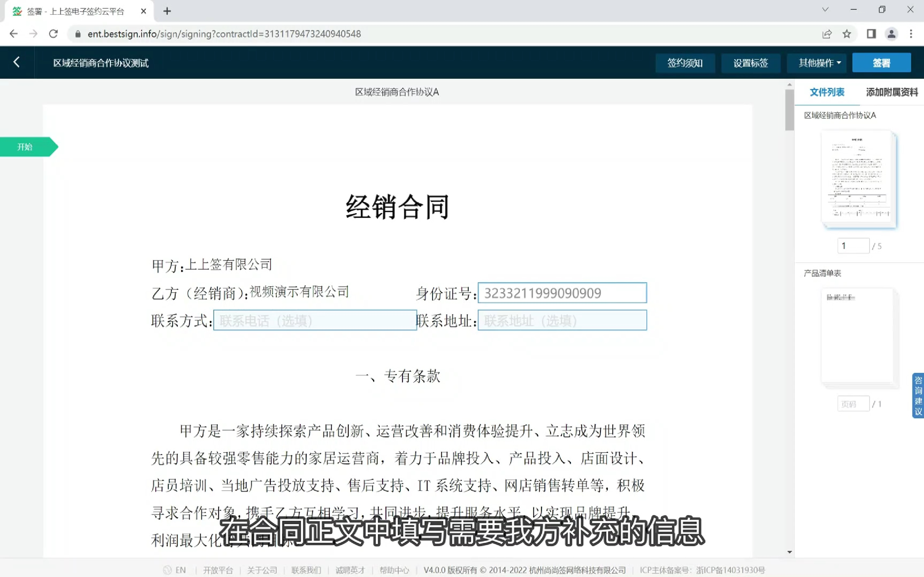Reload the page with the refresh icon
The height and width of the screenshot is (577, 924).
pos(53,34)
